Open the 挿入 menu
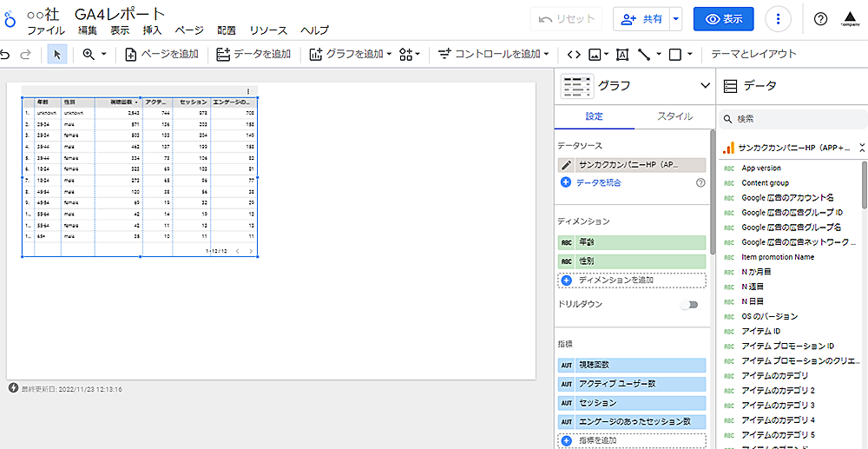Image resolution: width=868 pixels, height=449 pixels. [x=152, y=30]
